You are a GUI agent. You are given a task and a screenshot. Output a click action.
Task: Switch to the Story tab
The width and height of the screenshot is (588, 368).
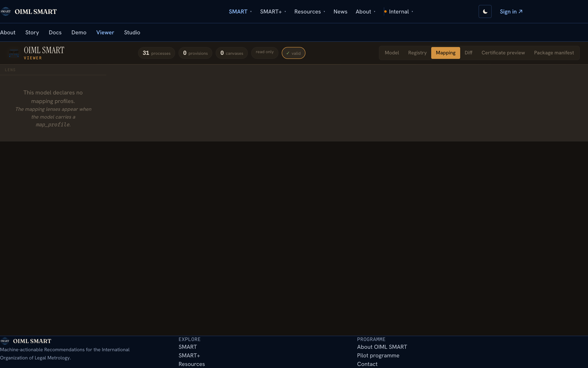[x=32, y=32]
